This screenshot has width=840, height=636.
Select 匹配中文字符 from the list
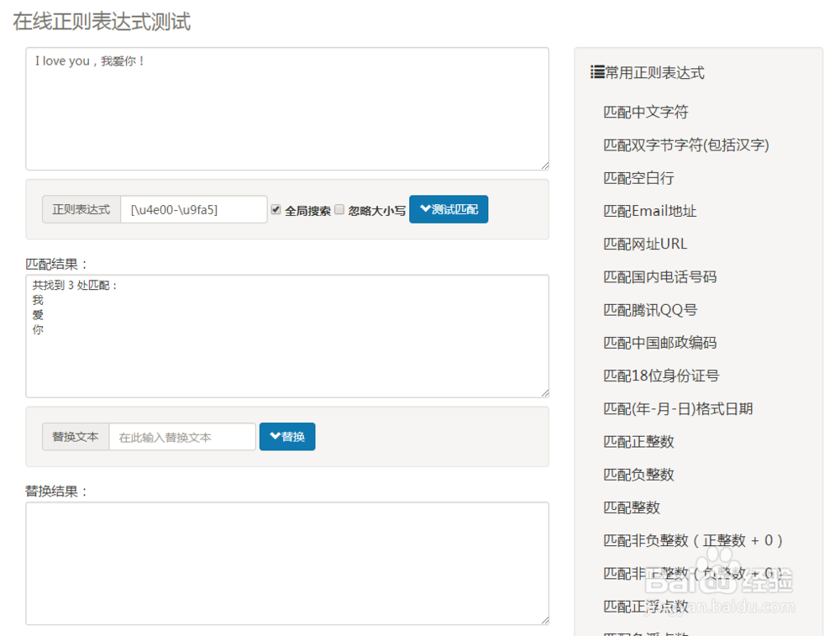click(646, 112)
